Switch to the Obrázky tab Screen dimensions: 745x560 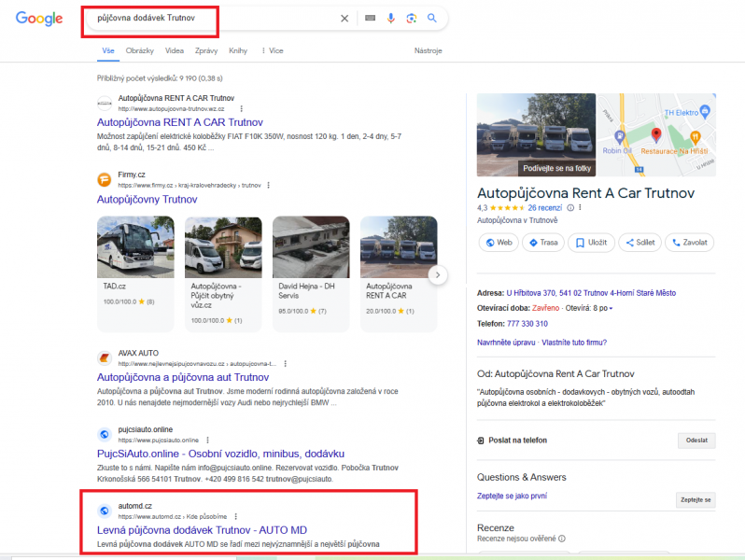click(x=140, y=50)
